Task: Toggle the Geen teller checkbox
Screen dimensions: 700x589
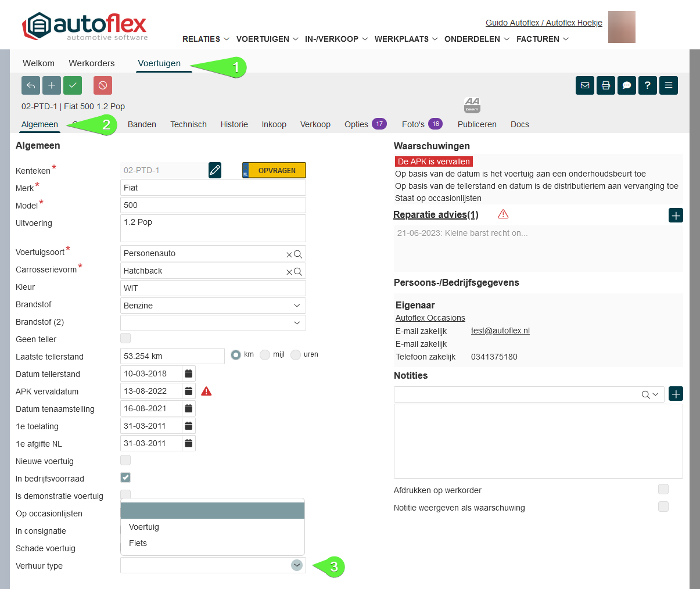Action: 125,338
